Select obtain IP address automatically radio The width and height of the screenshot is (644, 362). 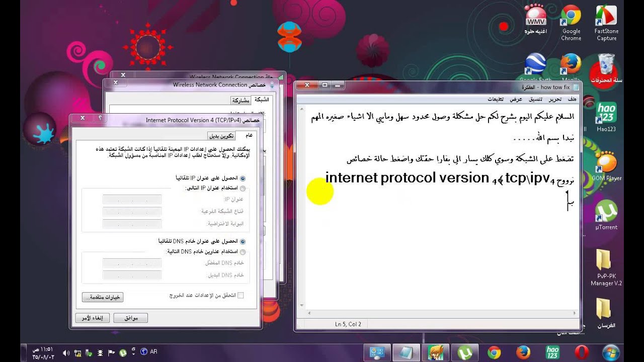coord(243,178)
